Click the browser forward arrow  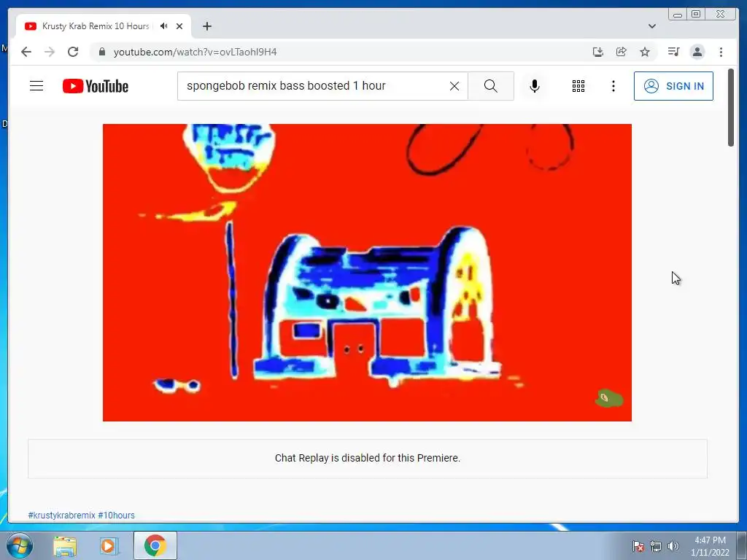coord(50,52)
